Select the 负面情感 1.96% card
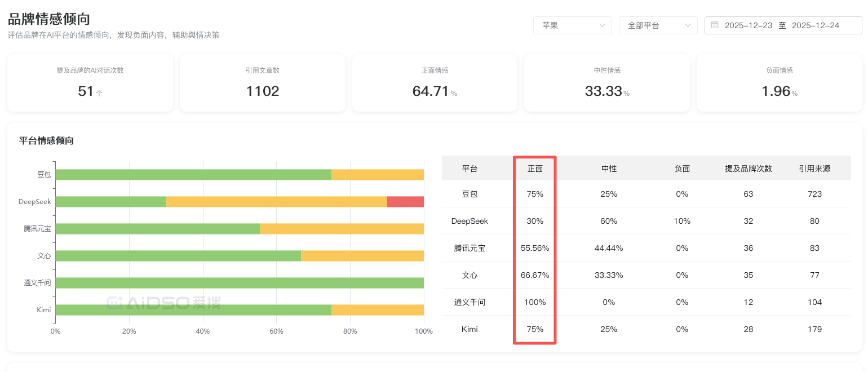Screen dimensions: 868x372 779,83
